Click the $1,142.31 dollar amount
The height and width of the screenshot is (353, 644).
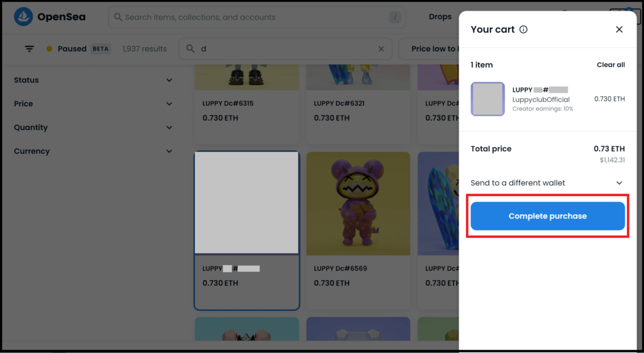pos(613,160)
